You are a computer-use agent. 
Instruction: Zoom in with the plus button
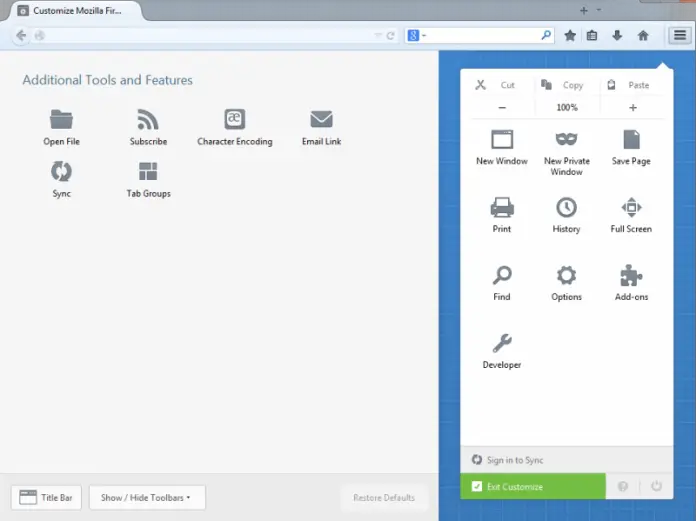click(x=633, y=107)
